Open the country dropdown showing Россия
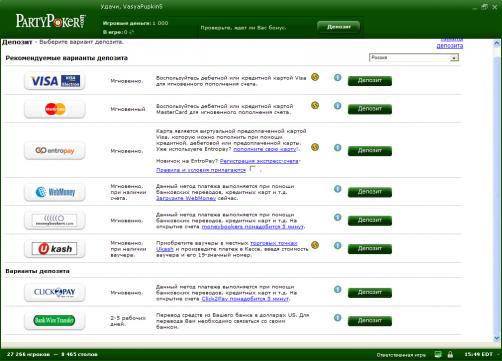 pos(414,58)
